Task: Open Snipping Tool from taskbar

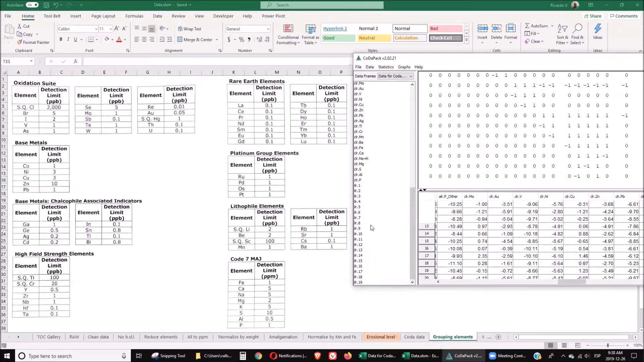Action: (169, 356)
